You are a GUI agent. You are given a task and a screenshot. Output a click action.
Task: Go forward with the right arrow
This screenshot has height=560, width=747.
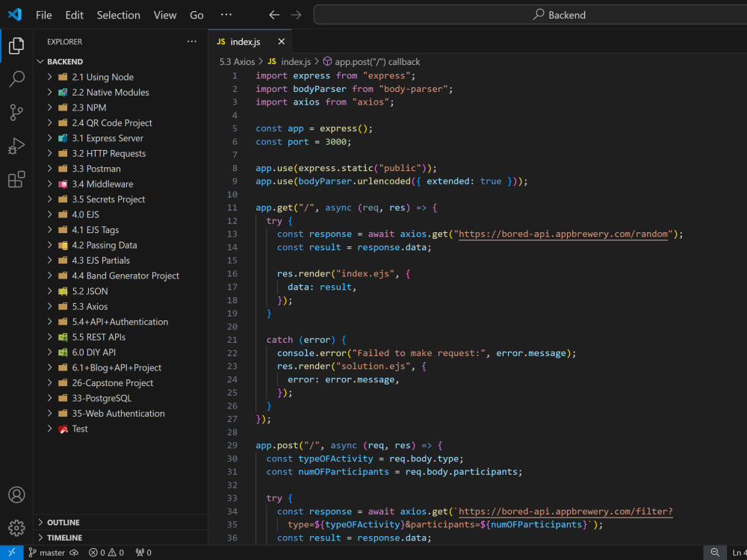pyautogui.click(x=297, y=15)
